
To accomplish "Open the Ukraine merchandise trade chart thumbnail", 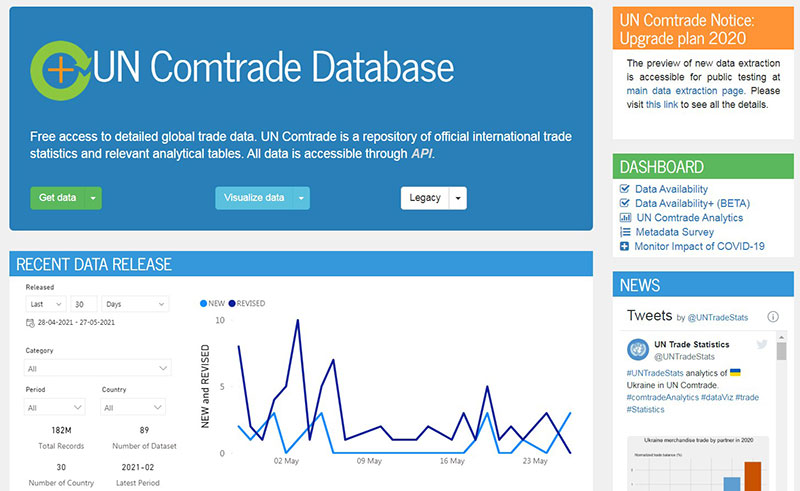I will coord(697,463).
